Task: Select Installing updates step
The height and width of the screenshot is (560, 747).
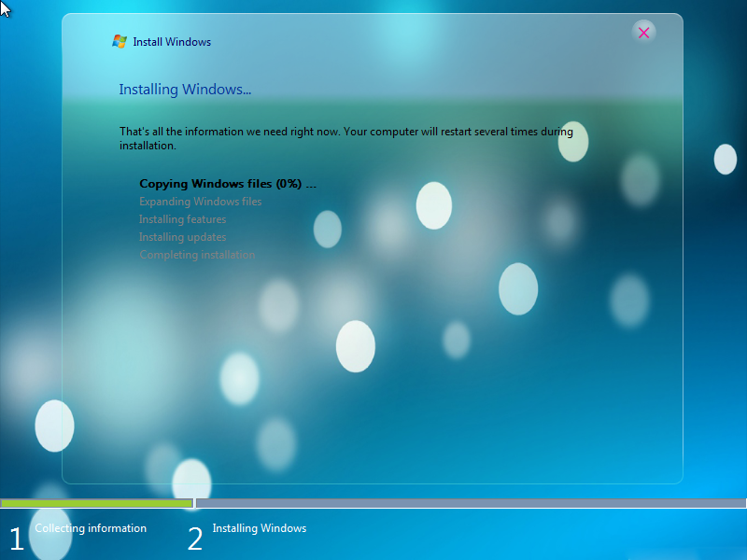Action: (182, 237)
